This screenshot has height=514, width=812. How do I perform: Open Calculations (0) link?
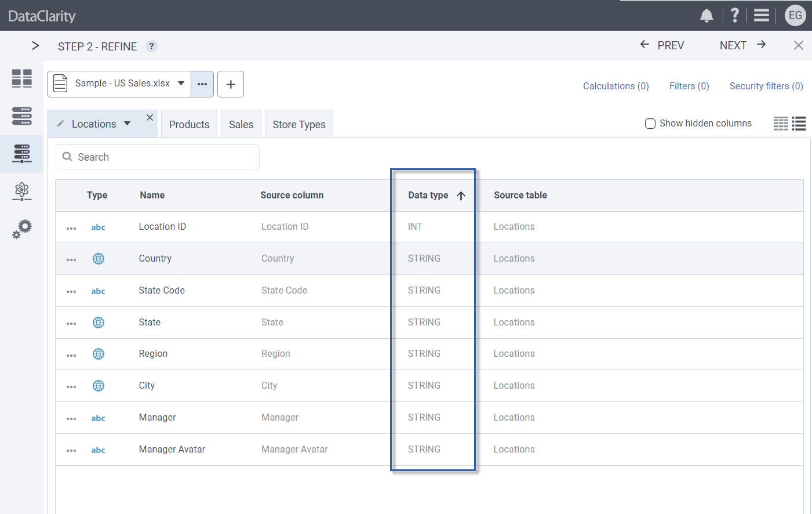(x=616, y=86)
